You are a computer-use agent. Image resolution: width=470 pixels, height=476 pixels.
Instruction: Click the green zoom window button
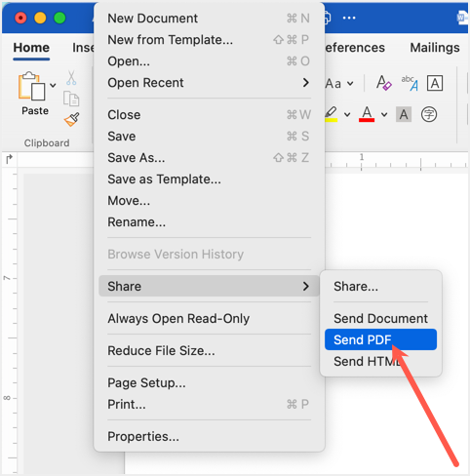coord(59,18)
